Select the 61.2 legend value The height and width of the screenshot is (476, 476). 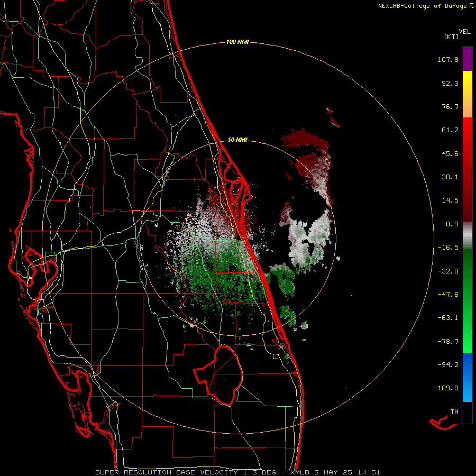(450, 130)
